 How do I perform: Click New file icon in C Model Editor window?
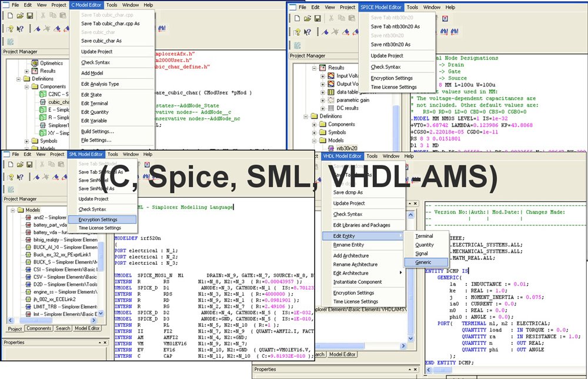[10, 15]
